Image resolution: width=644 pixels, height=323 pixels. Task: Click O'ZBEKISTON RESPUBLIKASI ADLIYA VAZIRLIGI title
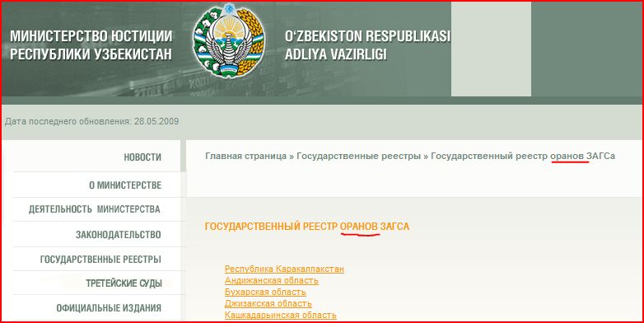[x=367, y=45]
